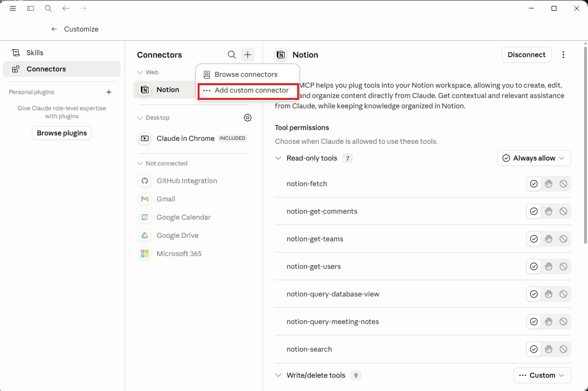Set notion-get-users to needs approval
Image resolution: width=588 pixels, height=391 pixels.
(x=549, y=266)
